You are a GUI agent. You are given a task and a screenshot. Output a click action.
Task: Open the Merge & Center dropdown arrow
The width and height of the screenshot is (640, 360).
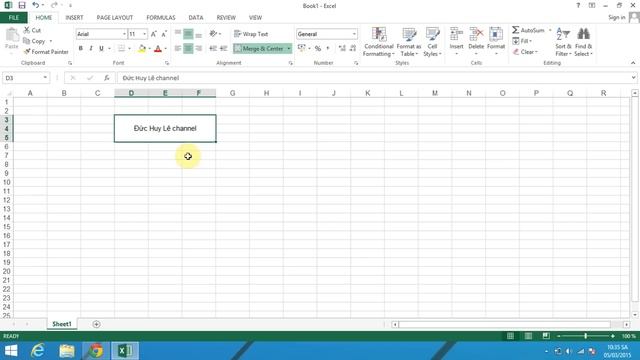pyautogui.click(x=289, y=48)
